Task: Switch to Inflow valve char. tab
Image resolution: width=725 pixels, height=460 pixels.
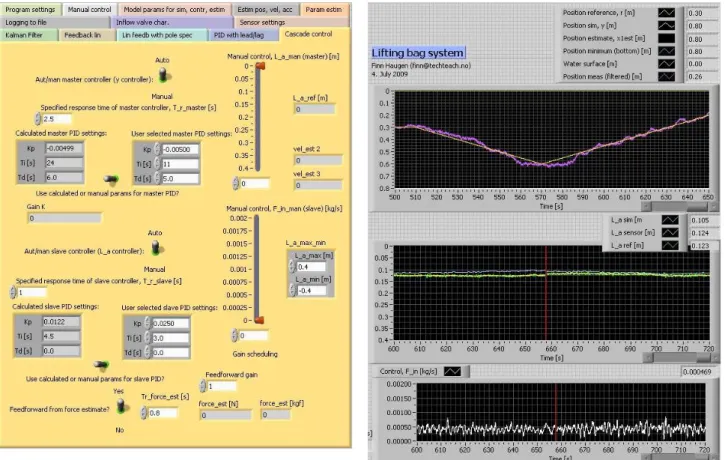Action: click(171, 22)
